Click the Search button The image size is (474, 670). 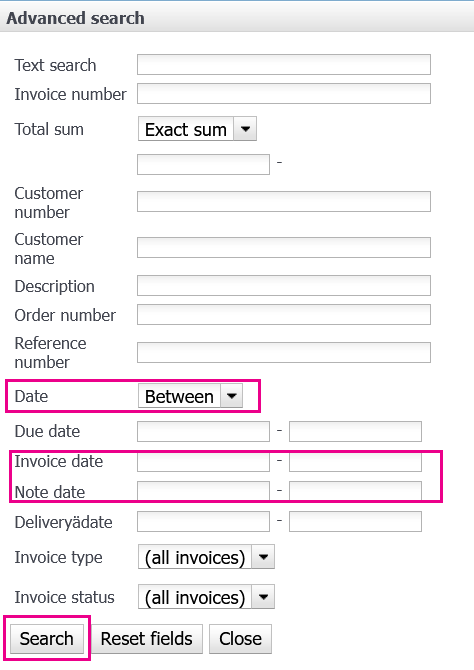click(47, 639)
